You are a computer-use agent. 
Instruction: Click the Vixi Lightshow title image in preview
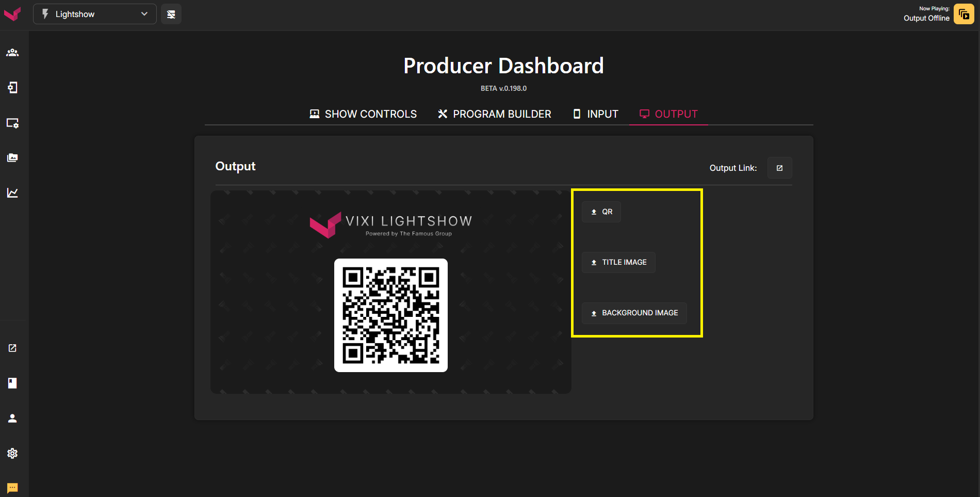click(391, 225)
